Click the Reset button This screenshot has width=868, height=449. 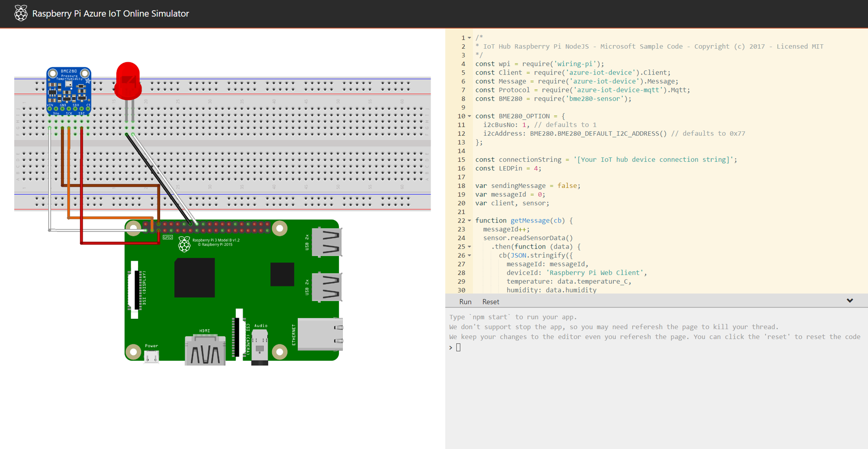coord(490,302)
